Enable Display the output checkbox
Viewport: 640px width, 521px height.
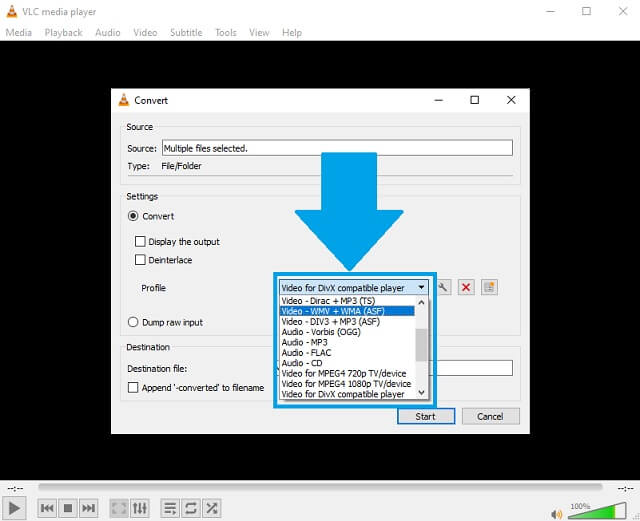click(140, 241)
